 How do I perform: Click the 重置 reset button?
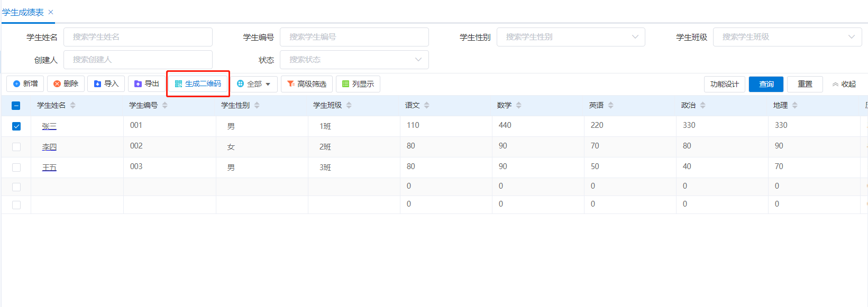pos(805,84)
